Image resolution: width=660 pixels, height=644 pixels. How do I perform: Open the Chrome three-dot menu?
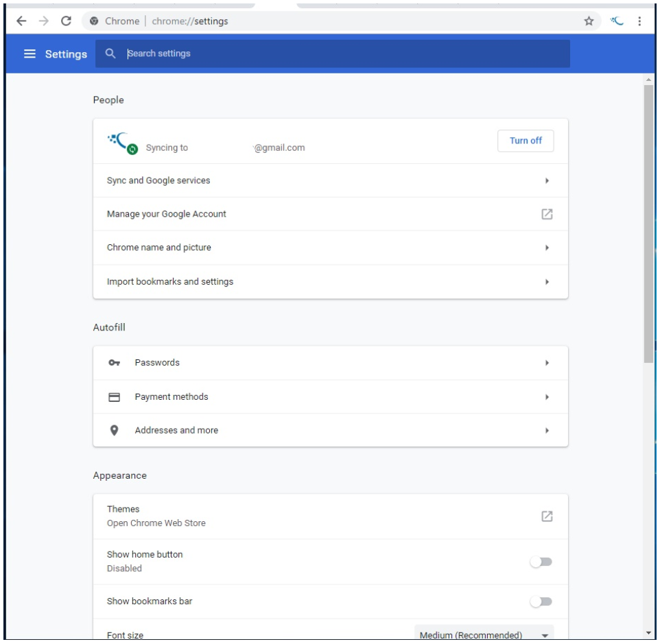[639, 21]
